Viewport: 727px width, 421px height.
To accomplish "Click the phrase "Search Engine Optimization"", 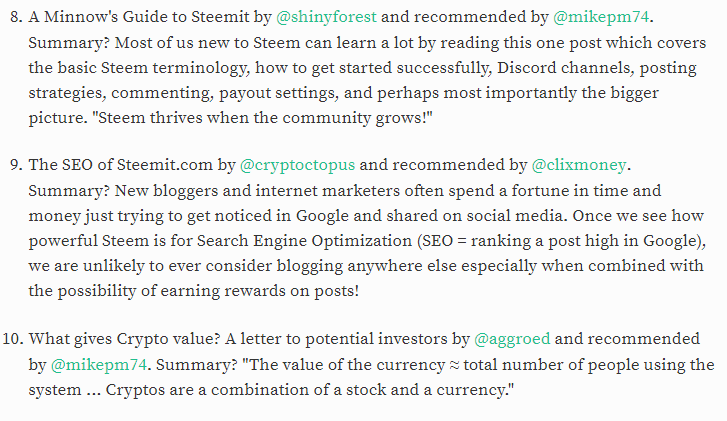I will pyautogui.click(x=304, y=241).
